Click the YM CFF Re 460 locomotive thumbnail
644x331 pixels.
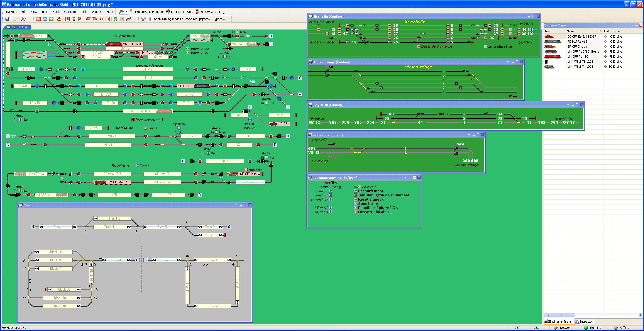point(552,57)
